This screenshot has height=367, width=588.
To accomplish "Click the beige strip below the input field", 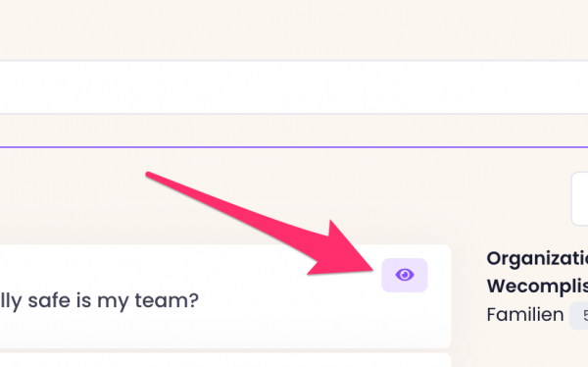I will click(294, 130).
